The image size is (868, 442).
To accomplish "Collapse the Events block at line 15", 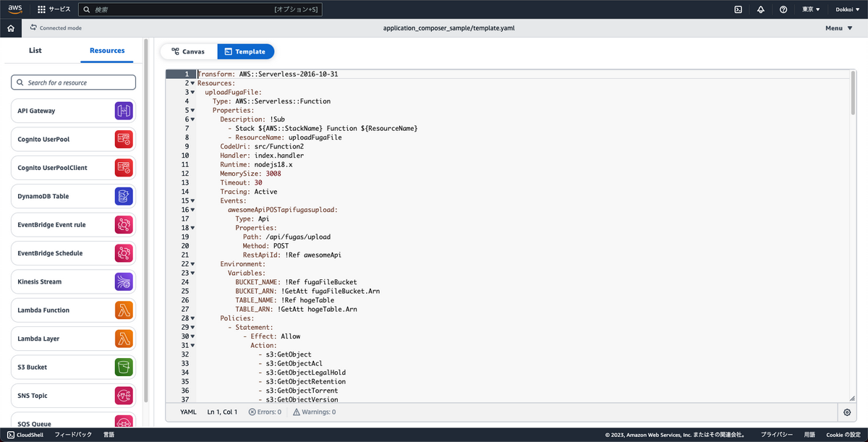I will [x=192, y=200].
